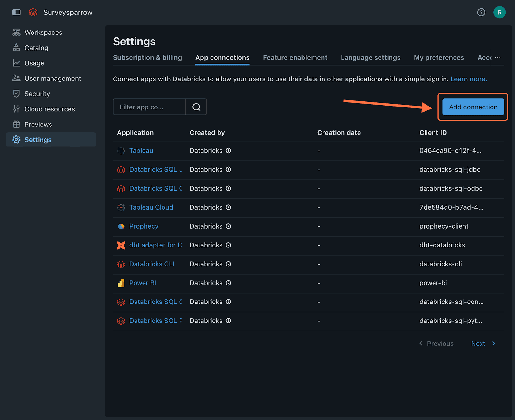Click the info icon in Tableau row
515x420 pixels.
(229, 151)
